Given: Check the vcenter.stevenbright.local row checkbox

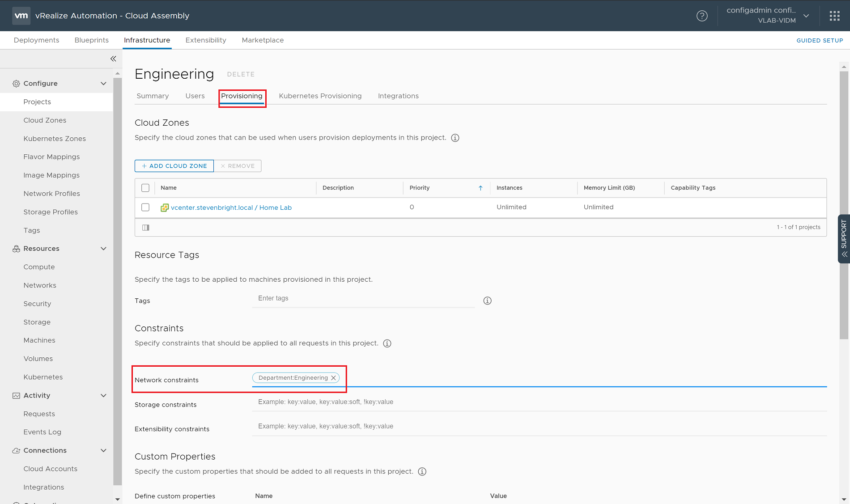Looking at the screenshot, I should pyautogui.click(x=145, y=207).
